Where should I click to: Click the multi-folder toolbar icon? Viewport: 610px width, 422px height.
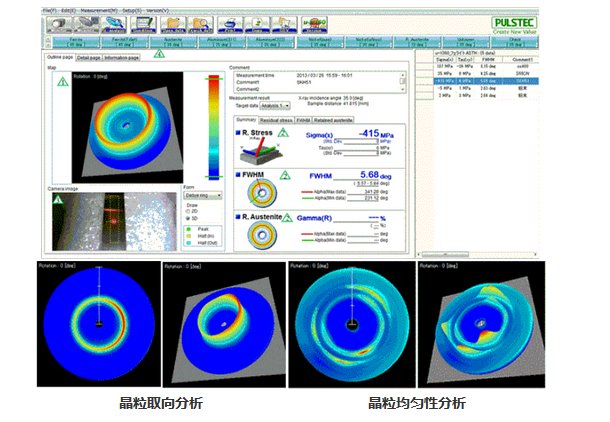click(x=284, y=25)
